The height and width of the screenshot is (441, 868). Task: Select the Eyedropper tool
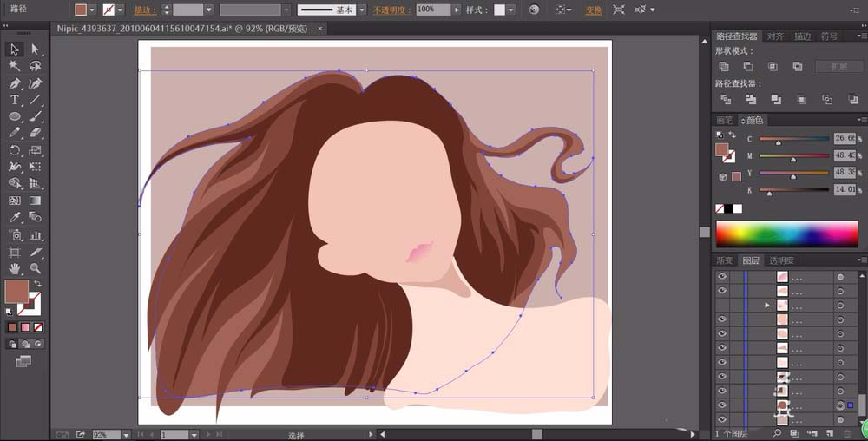click(x=15, y=217)
